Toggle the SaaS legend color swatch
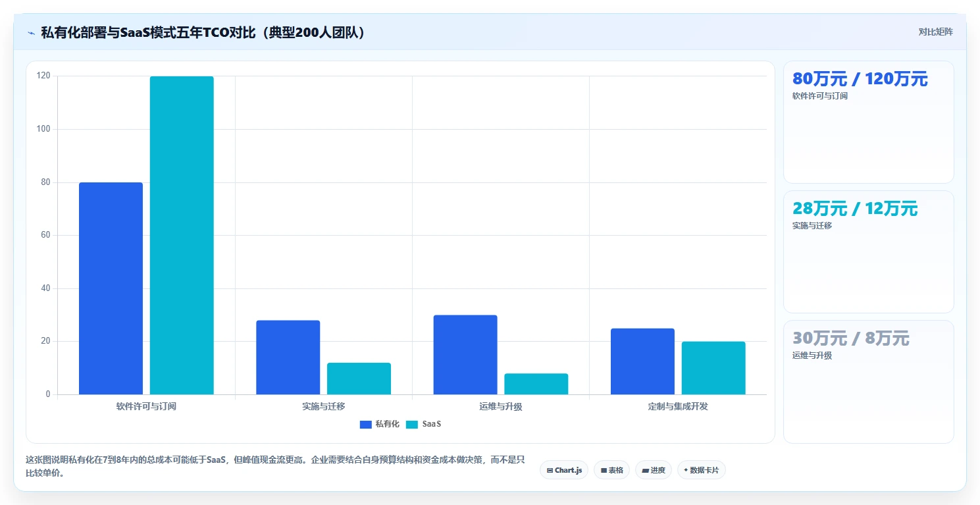Image resolution: width=980 pixels, height=505 pixels. point(411,425)
